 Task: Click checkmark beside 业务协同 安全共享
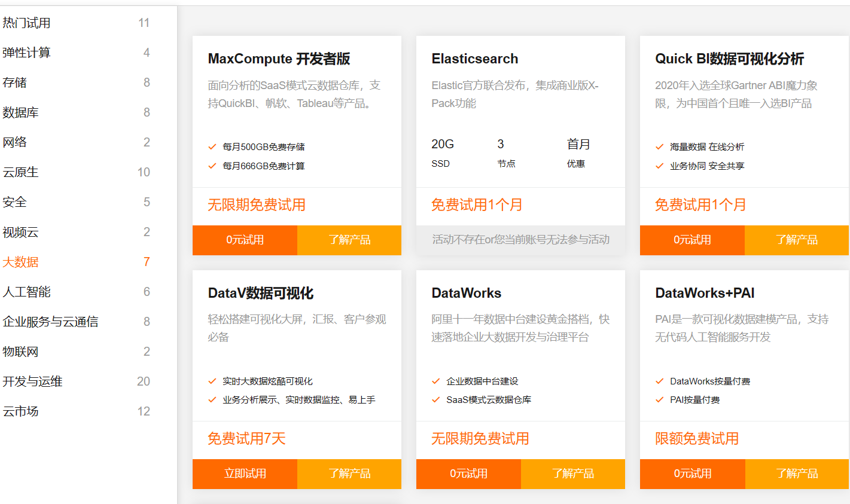point(659,166)
